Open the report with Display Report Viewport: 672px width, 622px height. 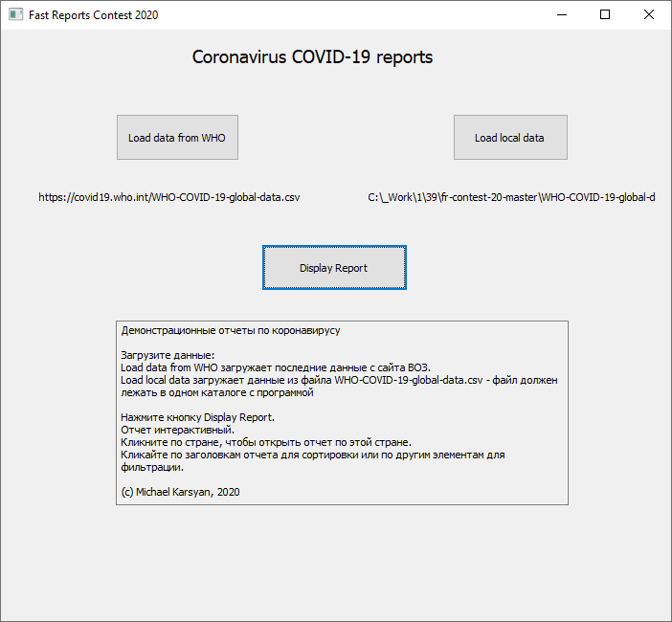point(333,268)
